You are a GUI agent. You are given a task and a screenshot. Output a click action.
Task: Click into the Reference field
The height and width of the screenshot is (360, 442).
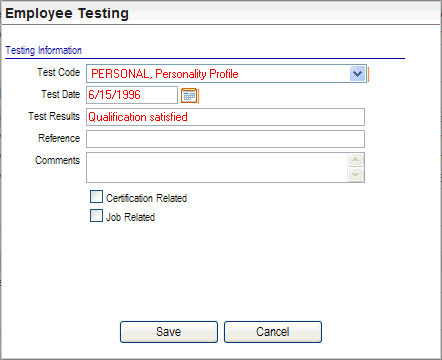[x=225, y=139]
